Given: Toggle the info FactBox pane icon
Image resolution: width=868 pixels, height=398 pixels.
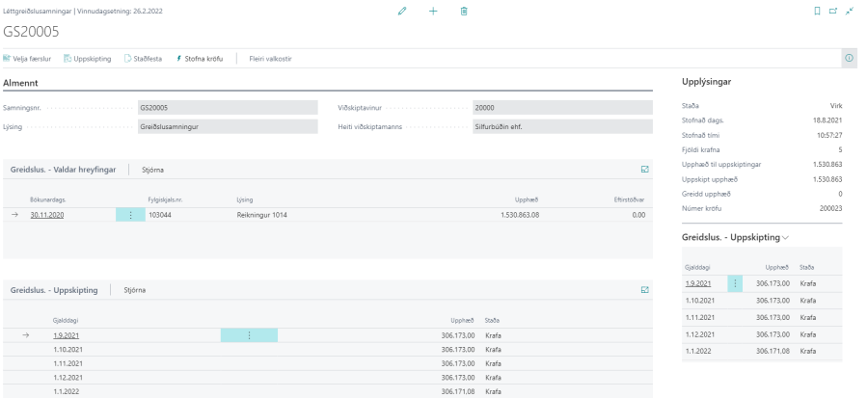Looking at the screenshot, I should (x=850, y=59).
